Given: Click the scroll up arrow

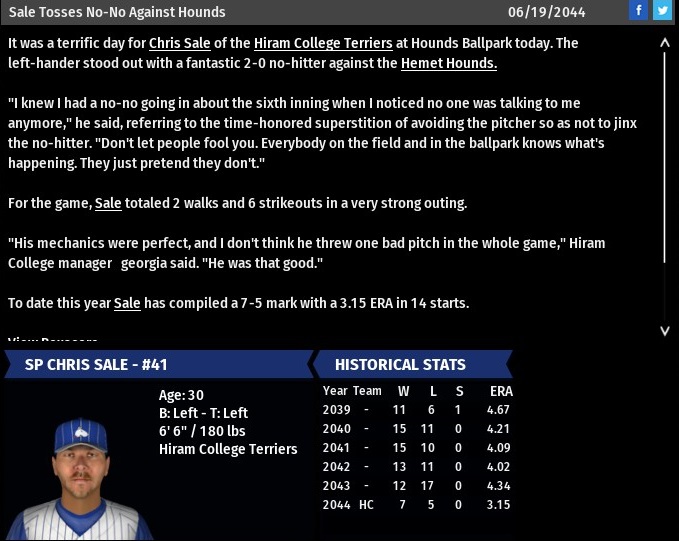Looking at the screenshot, I should (x=665, y=44).
